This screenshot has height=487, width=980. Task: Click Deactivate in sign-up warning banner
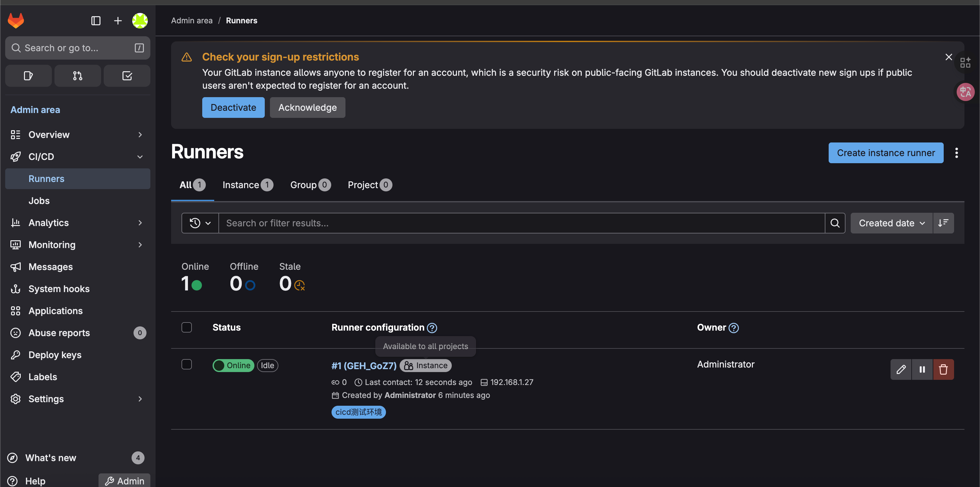click(x=233, y=108)
